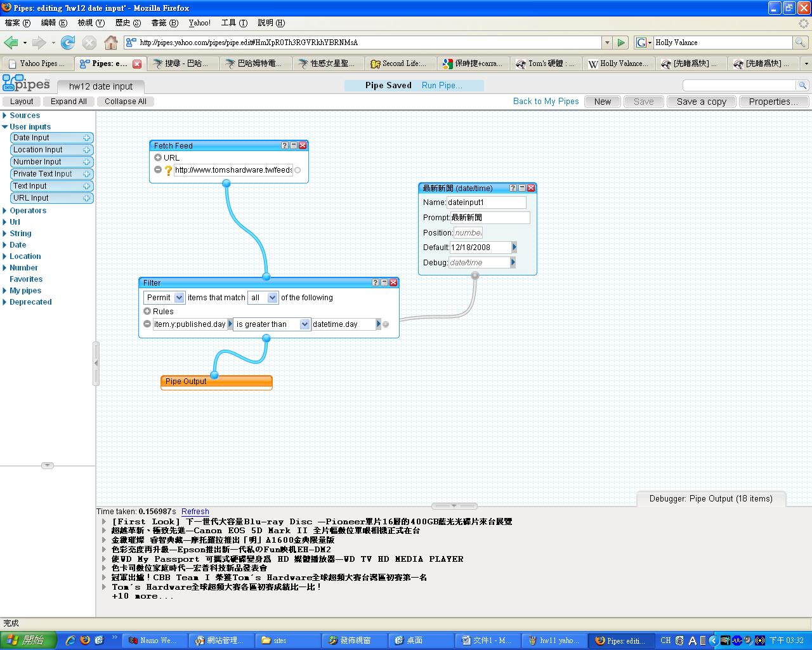This screenshot has width=812, height=650.
Task: Open the 檢視 (View) menu
Action: (91, 23)
